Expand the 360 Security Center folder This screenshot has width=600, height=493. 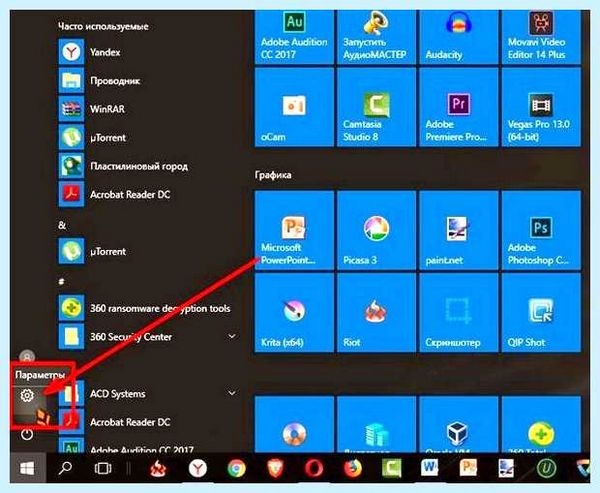click(149, 336)
